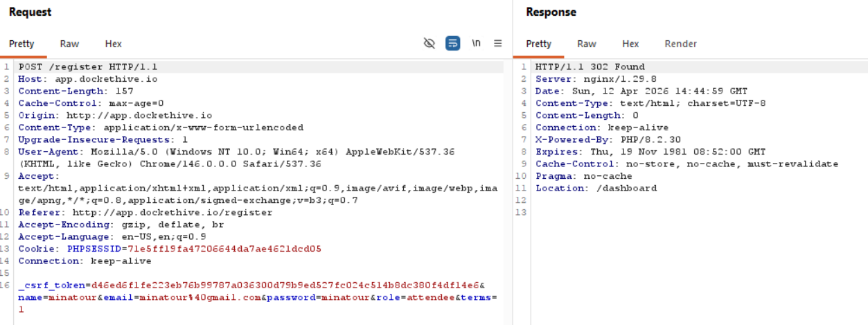Open the Response Render tab
Image resolution: width=868 pixels, height=325 pixels.
pos(680,44)
